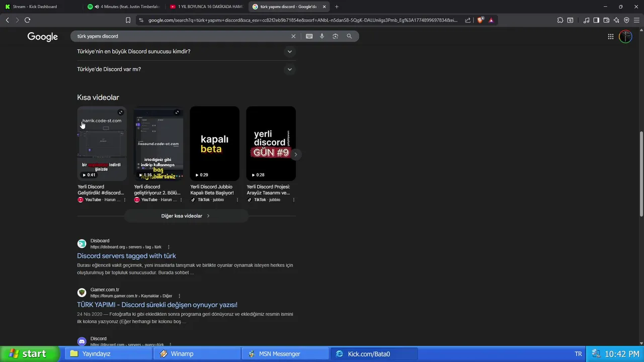Open "Discord servers tagged with türk" result
Image resolution: width=644 pixels, height=362 pixels.
point(126,256)
